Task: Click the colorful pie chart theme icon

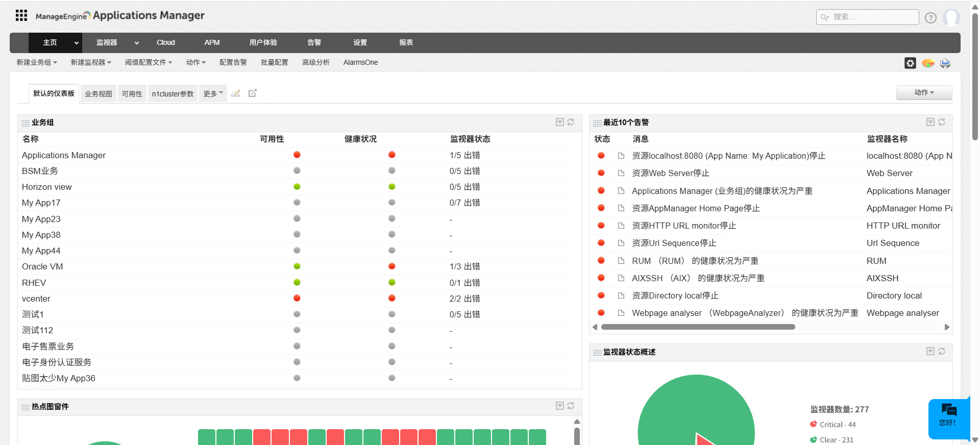Action: [x=928, y=63]
